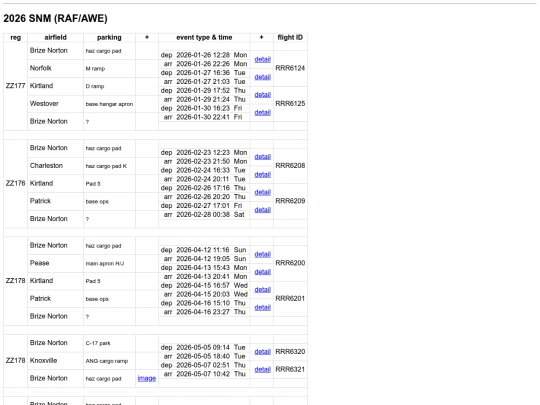The height and width of the screenshot is (405, 540).
Task: Click the 'base hangar apron' parking cell
Action: click(x=109, y=104)
